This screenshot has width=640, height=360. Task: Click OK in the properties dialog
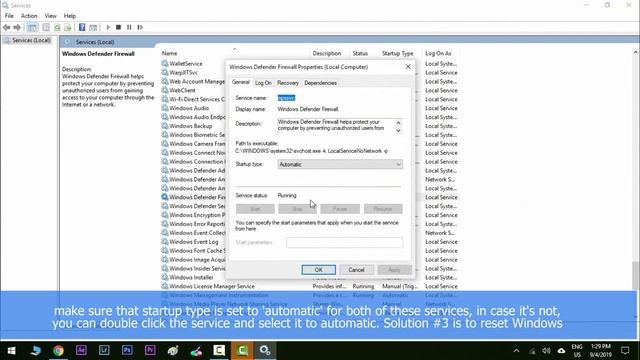[x=318, y=270]
